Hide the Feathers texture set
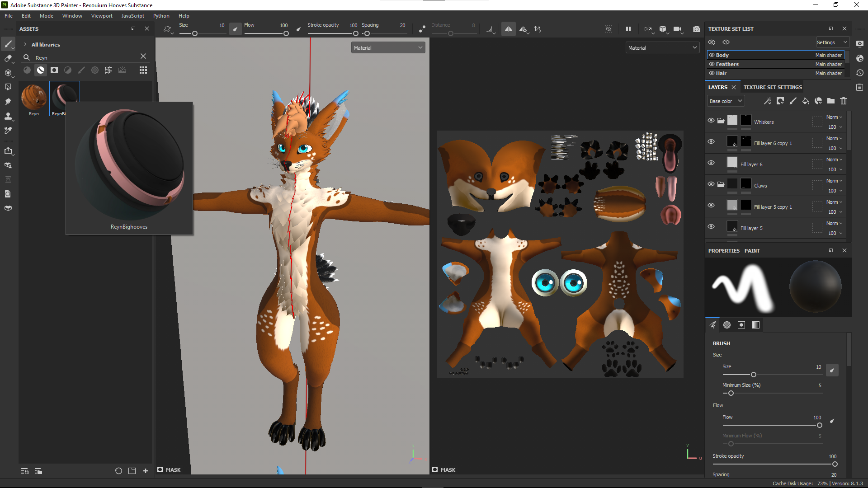Screen dimensions: 868x488 coord(712,64)
